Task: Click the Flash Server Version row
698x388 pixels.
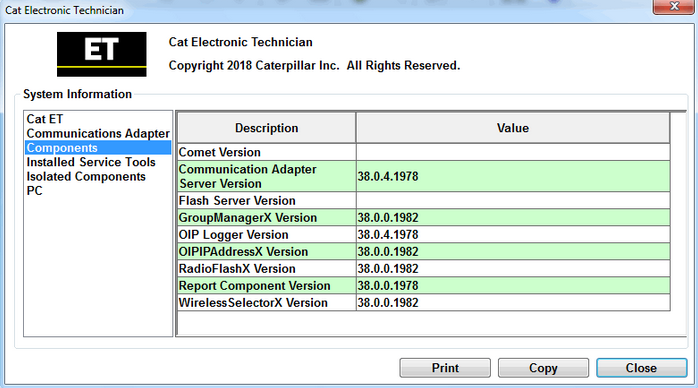Action: click(x=424, y=201)
